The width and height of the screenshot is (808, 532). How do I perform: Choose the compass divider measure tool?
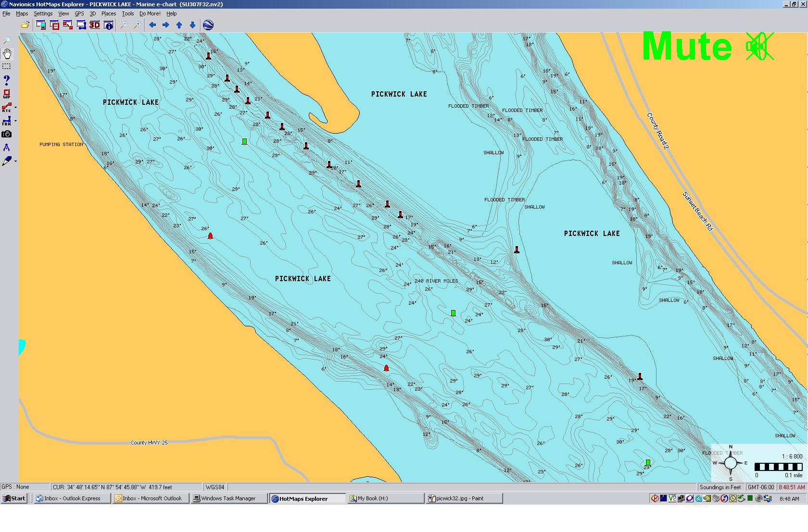point(7,148)
